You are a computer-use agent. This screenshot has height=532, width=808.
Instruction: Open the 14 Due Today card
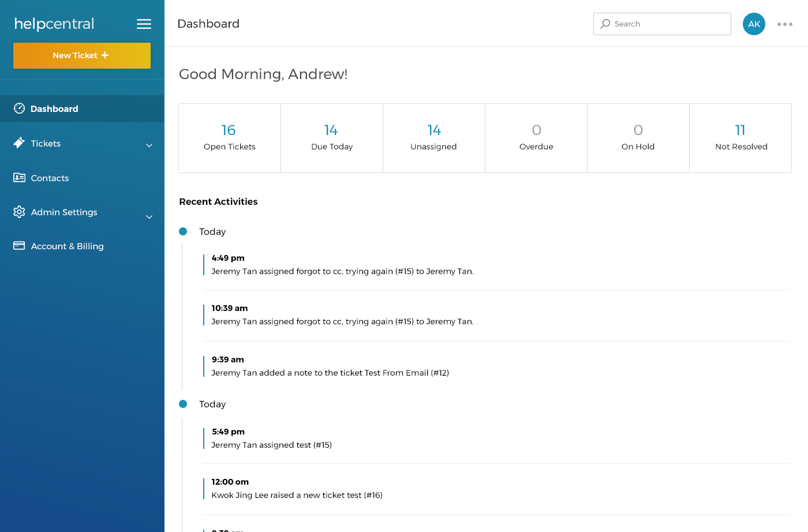pyautogui.click(x=332, y=138)
